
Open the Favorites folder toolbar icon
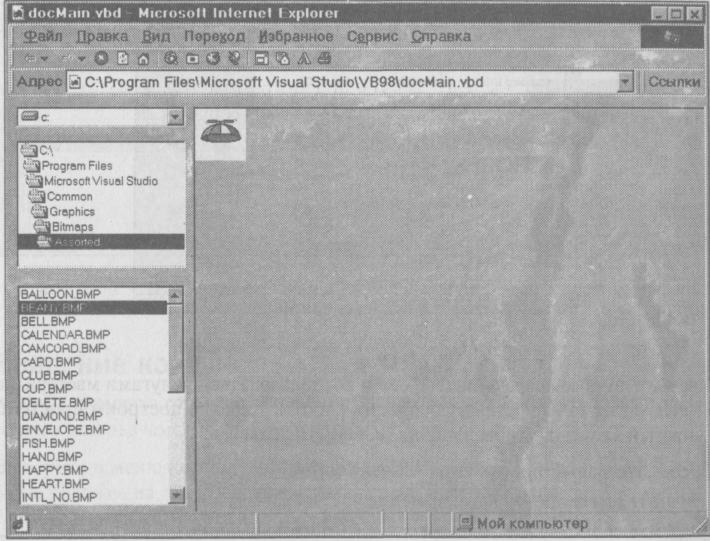192,58
